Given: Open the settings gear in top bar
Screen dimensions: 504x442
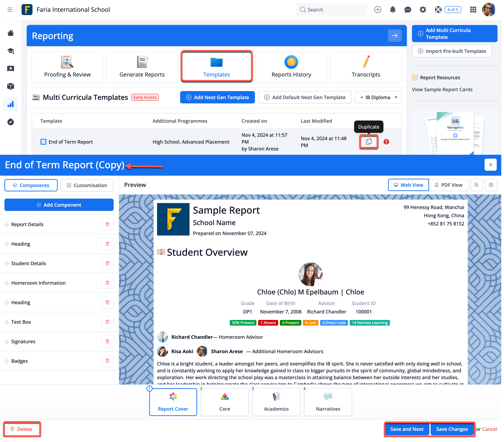Looking at the screenshot, I should [x=423, y=10].
